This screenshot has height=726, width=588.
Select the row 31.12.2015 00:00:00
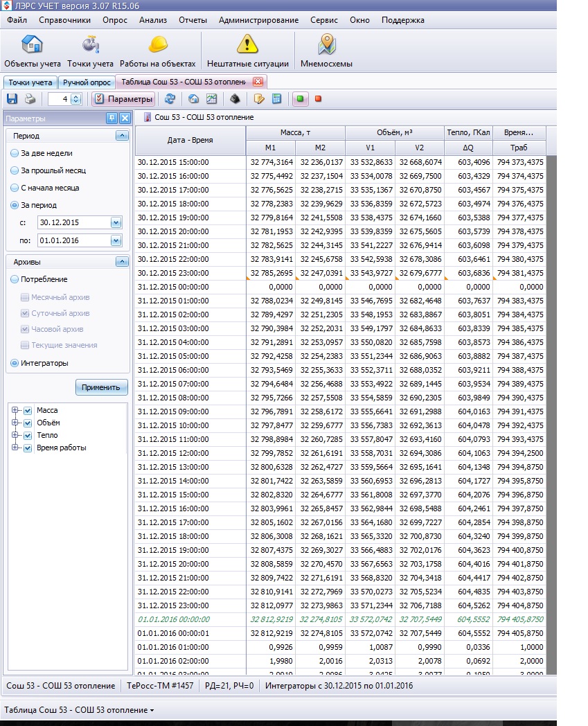pos(340,287)
